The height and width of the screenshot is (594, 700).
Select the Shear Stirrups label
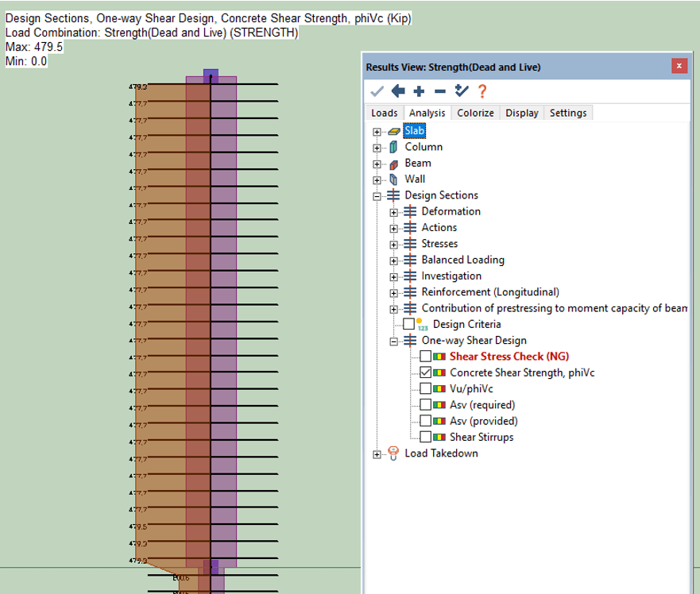click(481, 438)
